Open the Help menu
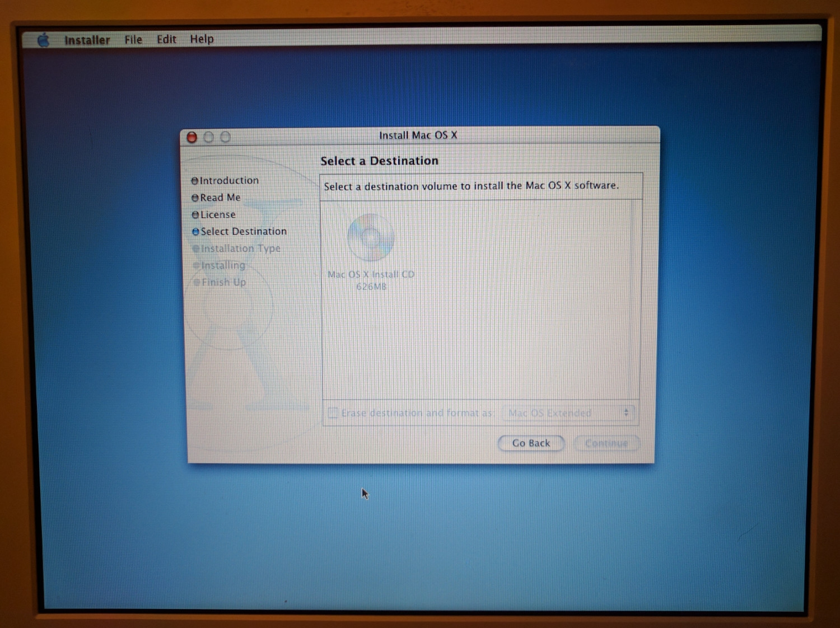 (202, 39)
